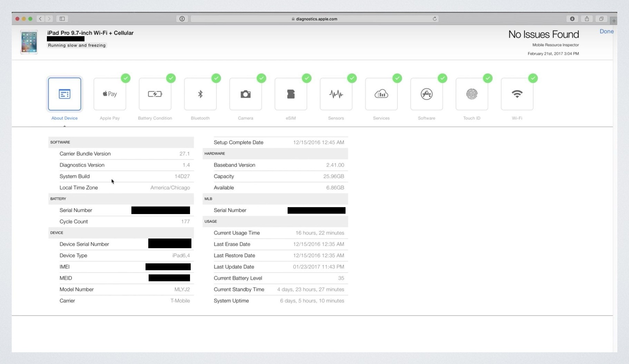
Task: Select the eSIM diagnostic icon
Action: [x=291, y=94]
